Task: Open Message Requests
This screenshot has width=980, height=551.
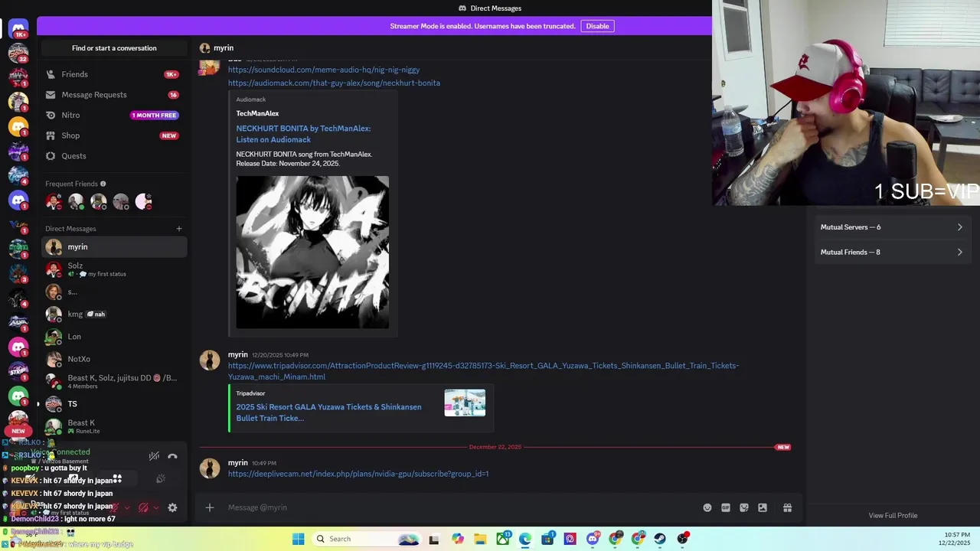Action: click(114, 95)
